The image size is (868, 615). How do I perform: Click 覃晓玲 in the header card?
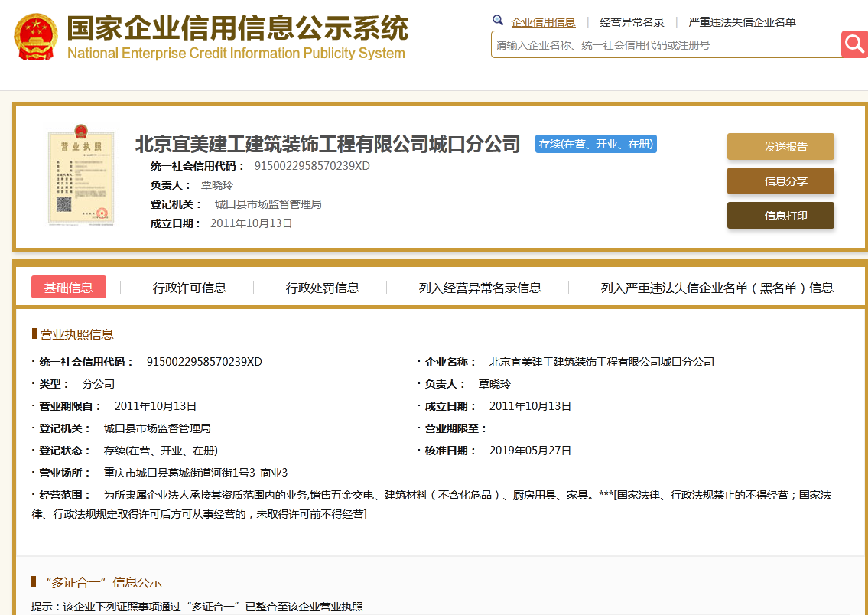217,185
